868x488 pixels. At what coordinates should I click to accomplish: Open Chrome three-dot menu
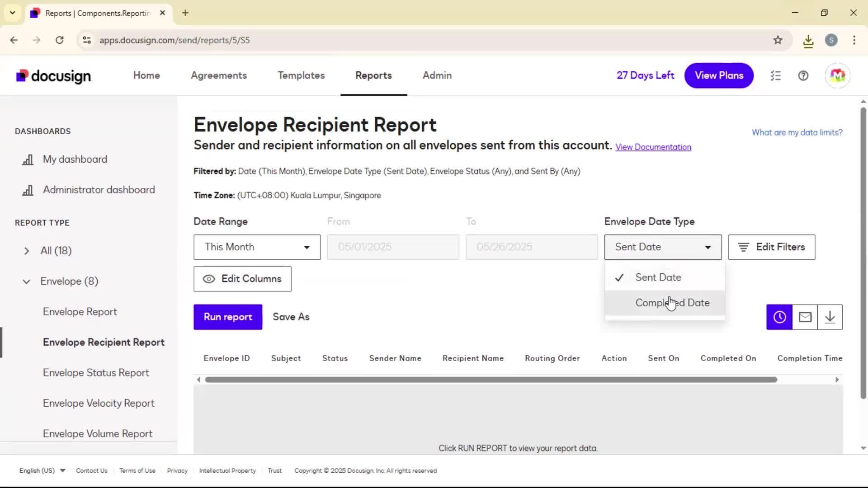click(x=854, y=40)
